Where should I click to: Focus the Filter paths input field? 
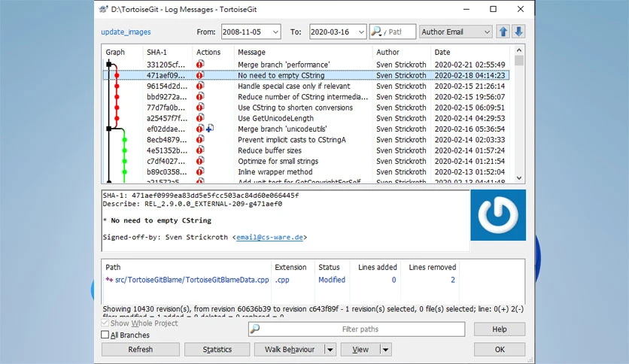357,329
